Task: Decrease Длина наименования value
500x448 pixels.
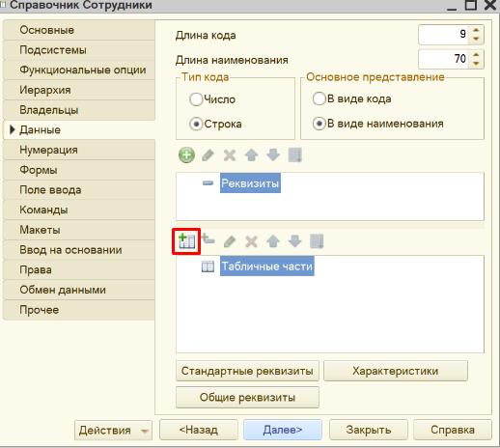Action: (x=476, y=64)
